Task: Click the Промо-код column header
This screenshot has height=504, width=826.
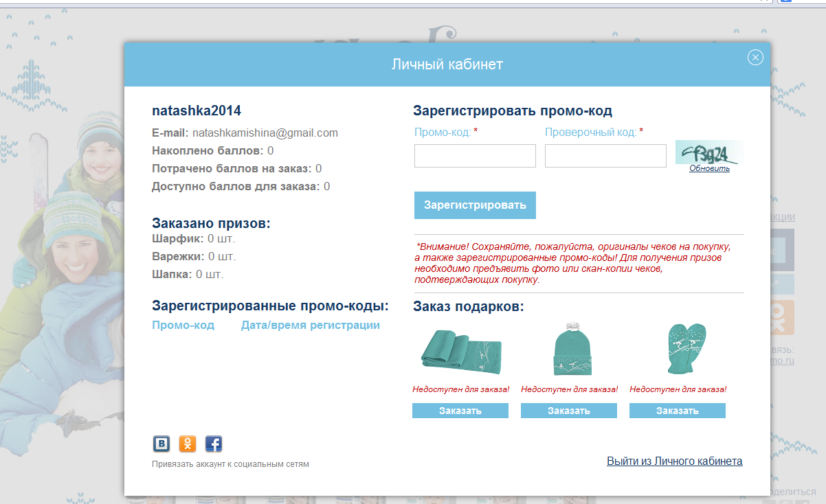Action: [x=183, y=325]
